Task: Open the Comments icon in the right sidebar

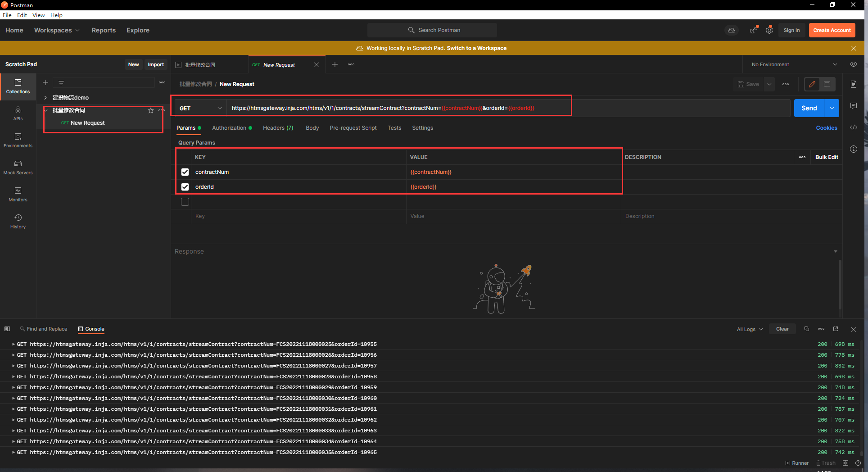Action: click(854, 106)
